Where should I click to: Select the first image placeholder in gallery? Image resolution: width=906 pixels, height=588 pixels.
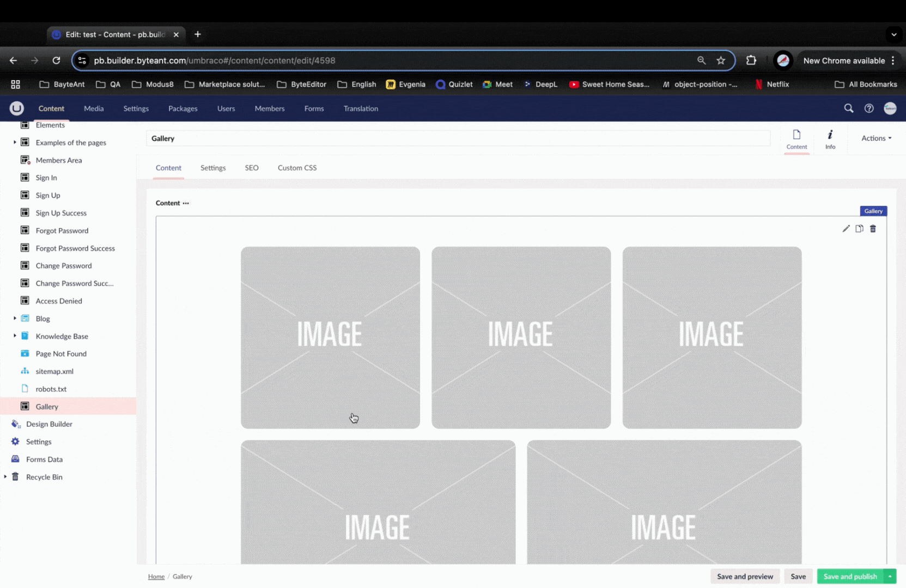point(330,337)
